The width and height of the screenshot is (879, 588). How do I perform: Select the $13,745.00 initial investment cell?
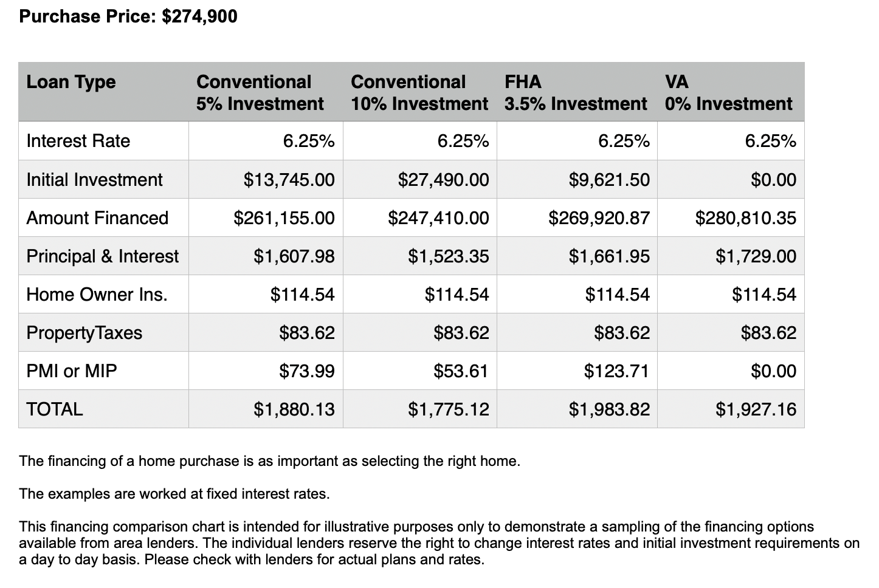point(289,180)
